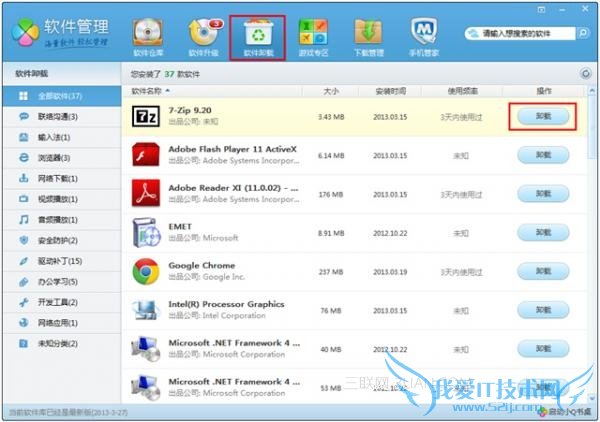The height and width of the screenshot is (422, 600).
Task: Click the 软件管理 app logo
Action: click(x=25, y=33)
